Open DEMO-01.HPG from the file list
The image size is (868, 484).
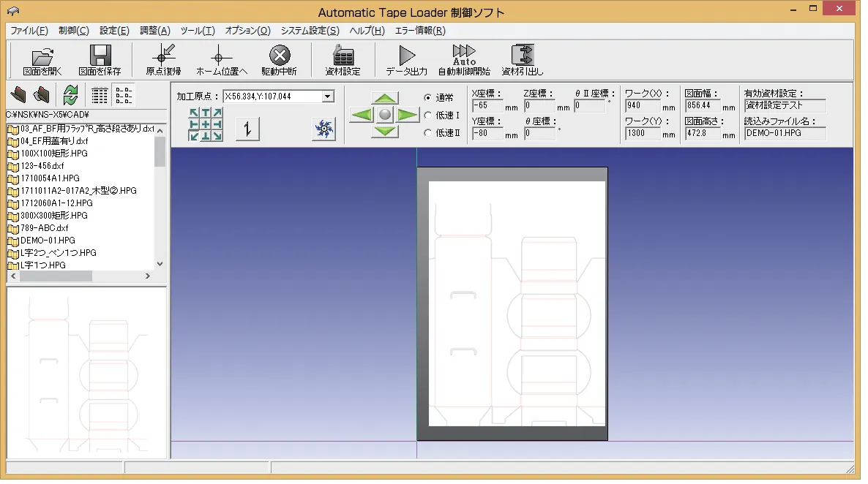(47, 240)
